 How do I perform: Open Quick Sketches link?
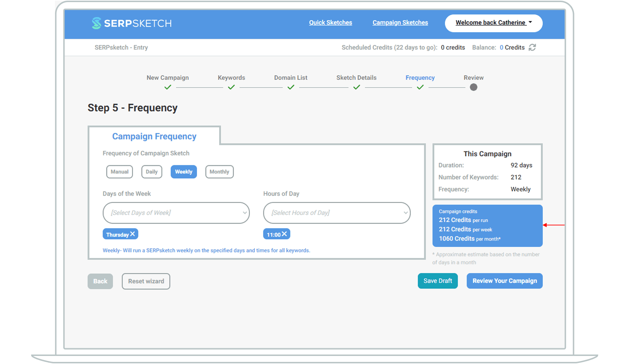[x=330, y=23]
